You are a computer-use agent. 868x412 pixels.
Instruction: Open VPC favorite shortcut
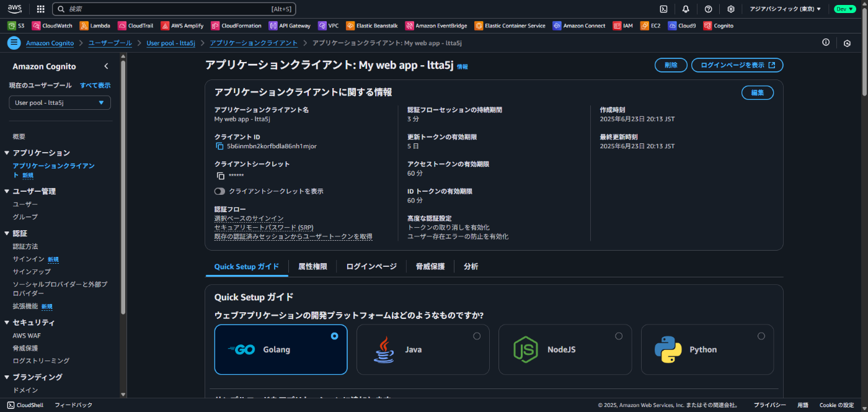coord(328,26)
